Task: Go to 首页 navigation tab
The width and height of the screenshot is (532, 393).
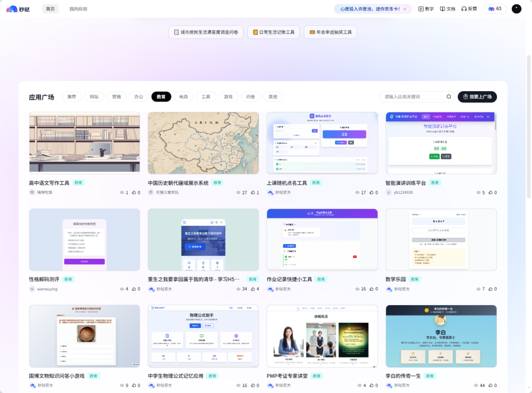Action: tap(50, 9)
